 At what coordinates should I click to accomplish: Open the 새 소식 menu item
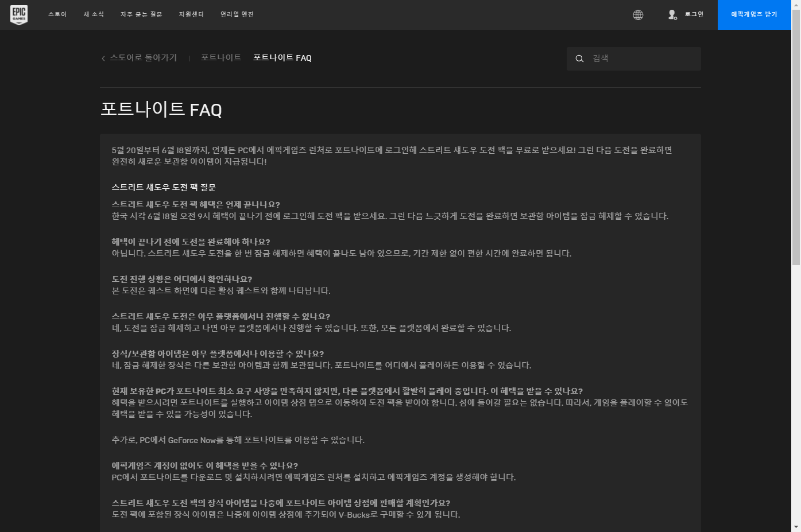click(x=94, y=14)
